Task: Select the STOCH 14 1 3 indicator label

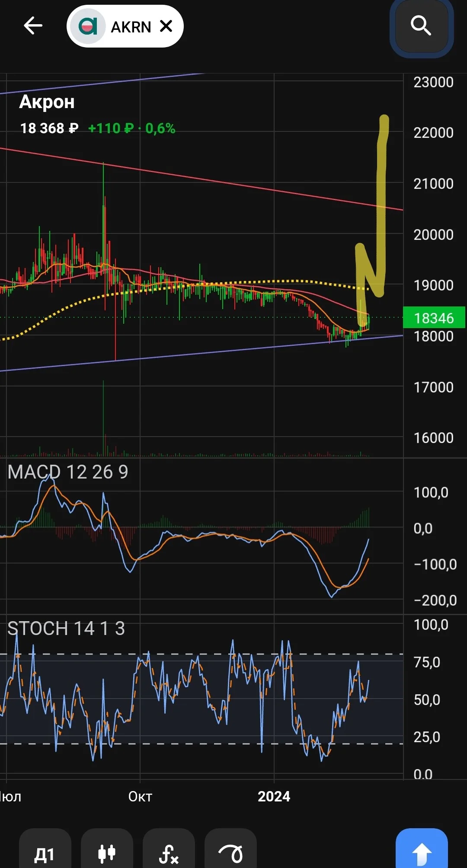Action: pyautogui.click(x=66, y=629)
